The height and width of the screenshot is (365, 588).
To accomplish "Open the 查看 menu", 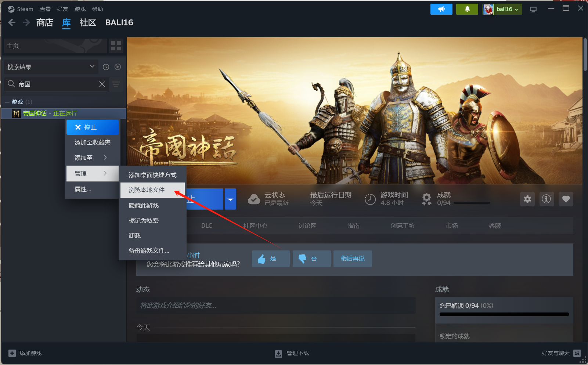I will point(45,9).
